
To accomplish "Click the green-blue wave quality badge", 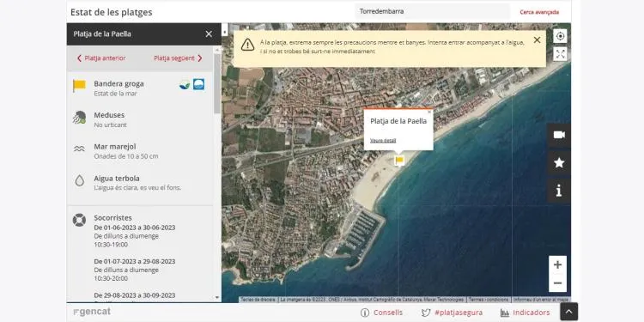I will click(185, 85).
